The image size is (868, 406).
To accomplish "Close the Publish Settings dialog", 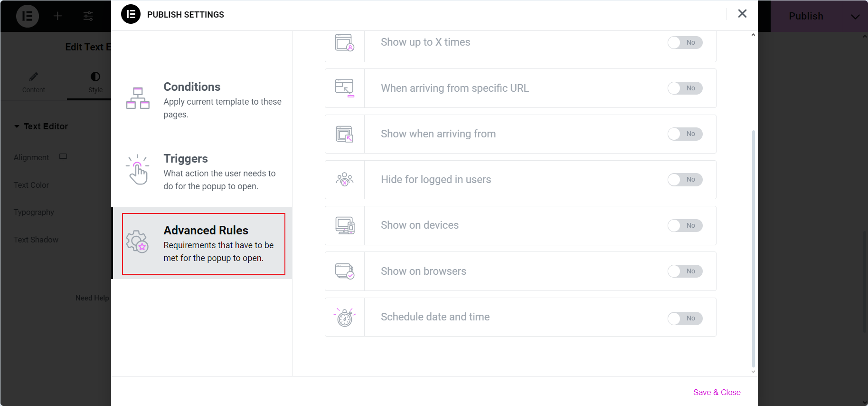I will click(x=742, y=14).
